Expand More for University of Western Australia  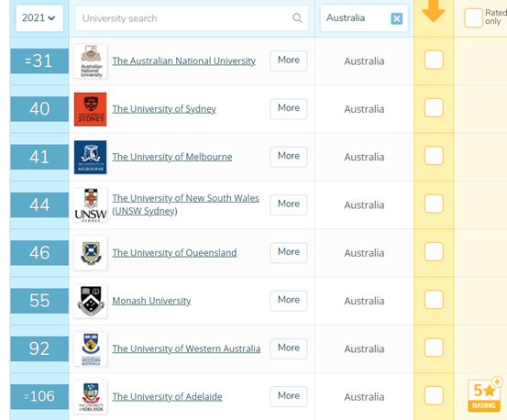pyautogui.click(x=289, y=348)
